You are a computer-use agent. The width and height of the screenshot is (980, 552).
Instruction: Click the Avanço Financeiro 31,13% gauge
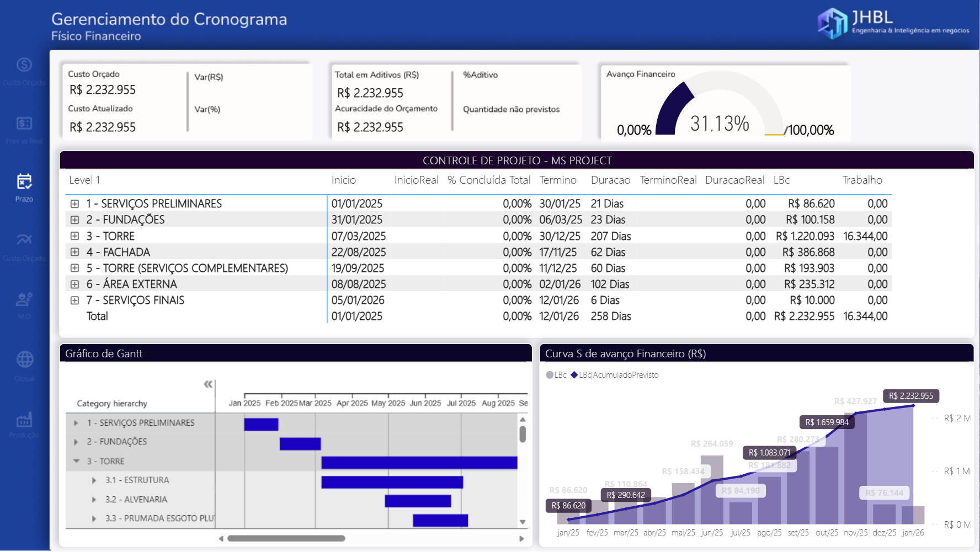point(720,103)
